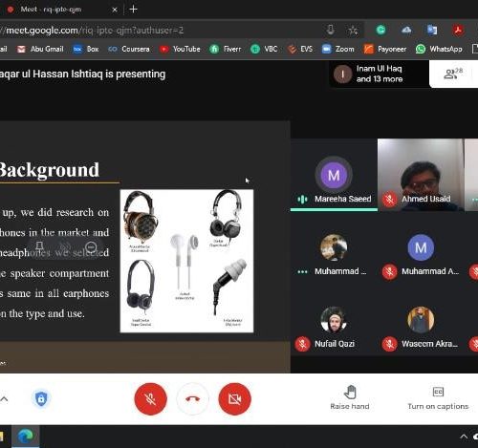The image size is (478, 448).
Task: Open the YouTube bookmark
Action: tap(180, 49)
